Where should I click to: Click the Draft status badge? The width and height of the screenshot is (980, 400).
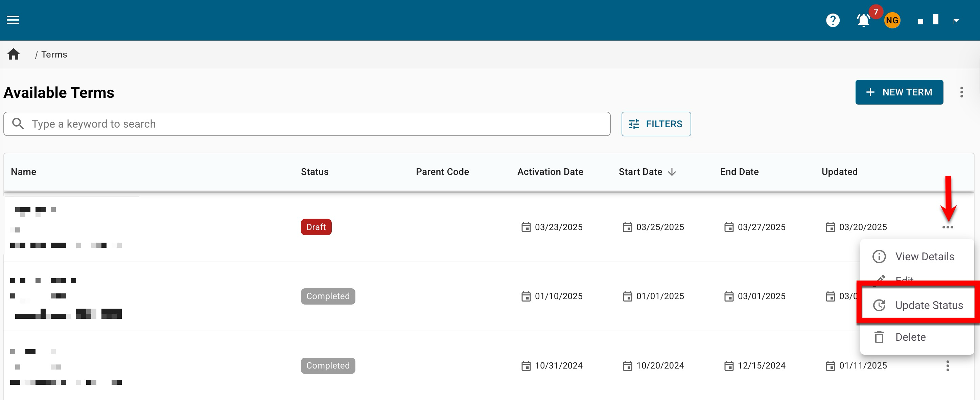[x=316, y=227]
